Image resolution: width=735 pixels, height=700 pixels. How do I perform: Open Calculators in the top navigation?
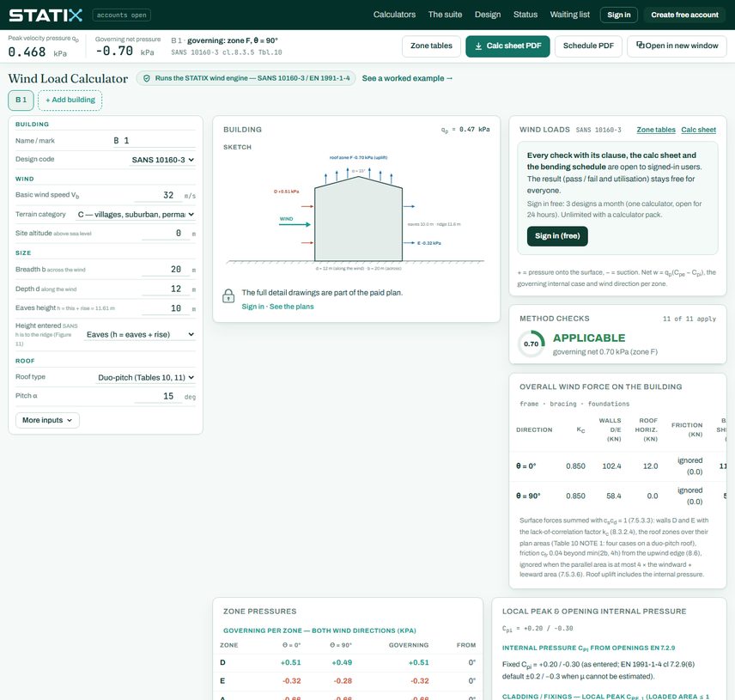point(394,15)
